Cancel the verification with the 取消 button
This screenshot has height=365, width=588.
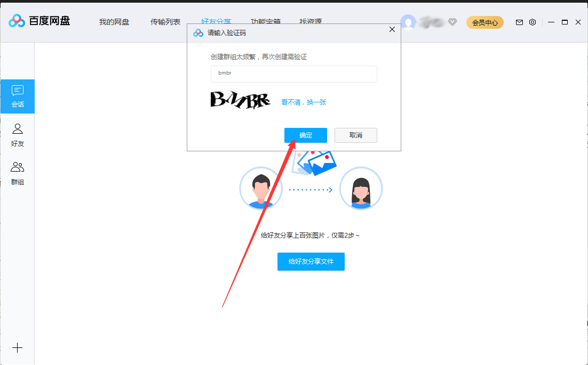click(355, 135)
